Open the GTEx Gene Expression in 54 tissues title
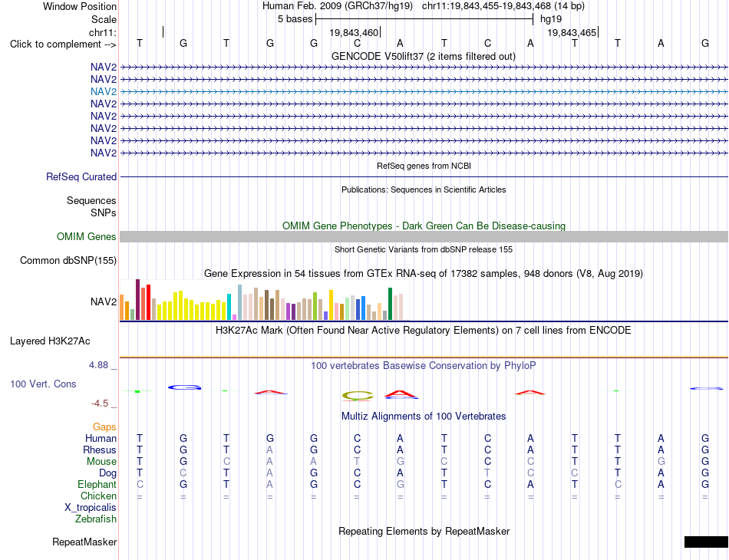 point(423,274)
